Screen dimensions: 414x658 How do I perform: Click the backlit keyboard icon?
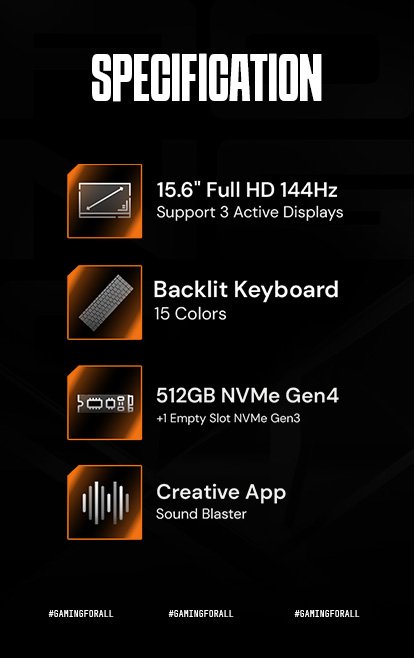click(x=104, y=302)
